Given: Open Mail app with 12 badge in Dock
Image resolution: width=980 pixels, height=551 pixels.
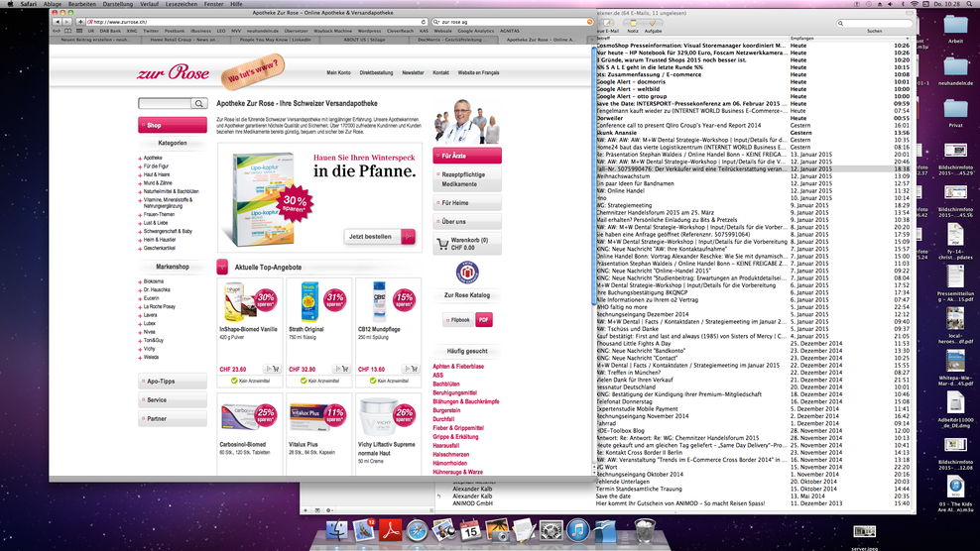Looking at the screenshot, I should coord(364,530).
